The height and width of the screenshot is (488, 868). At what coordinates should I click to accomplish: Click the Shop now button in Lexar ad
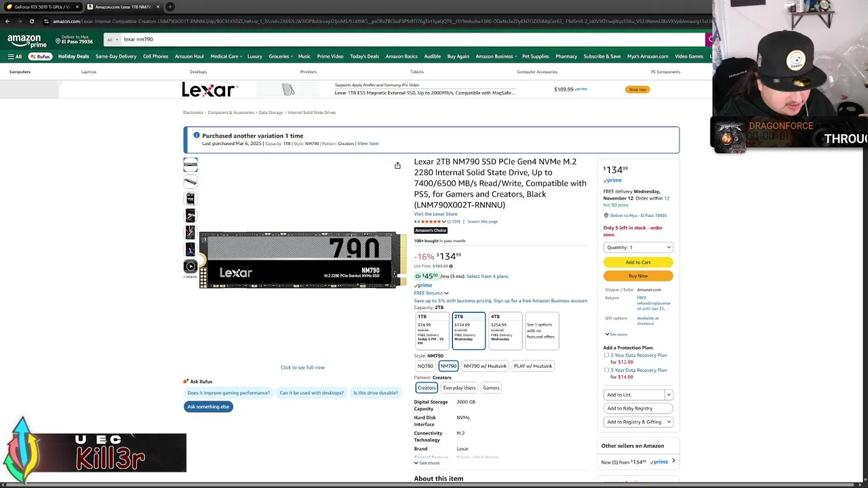point(637,89)
